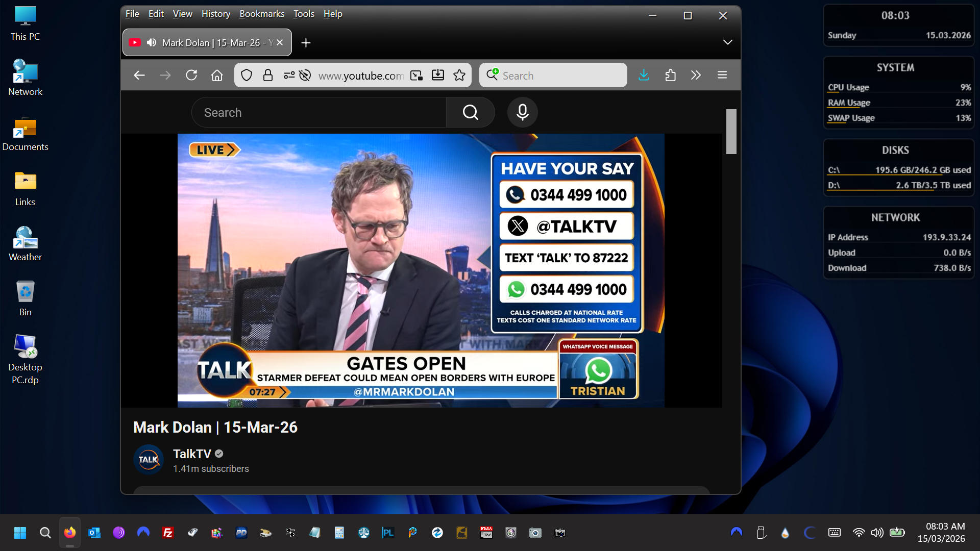This screenshot has width=980, height=551.
Task: Bookmark this page with the star icon
Action: 459,76
